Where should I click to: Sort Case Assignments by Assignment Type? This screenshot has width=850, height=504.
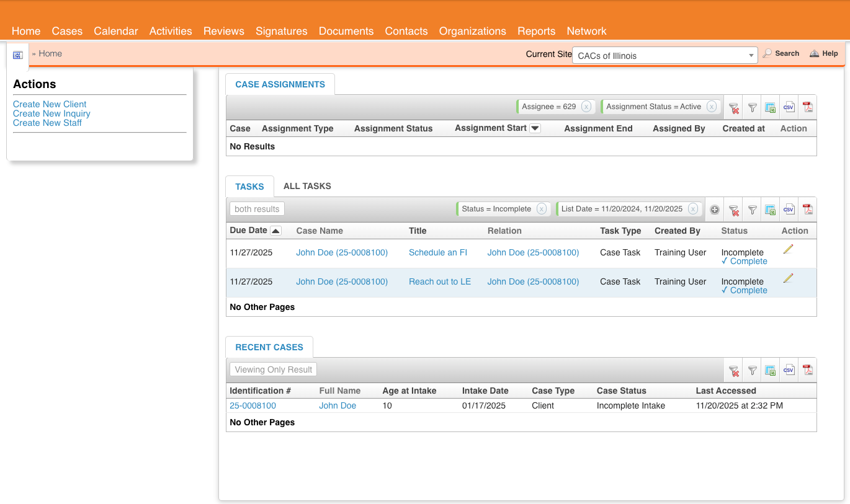[x=297, y=128]
